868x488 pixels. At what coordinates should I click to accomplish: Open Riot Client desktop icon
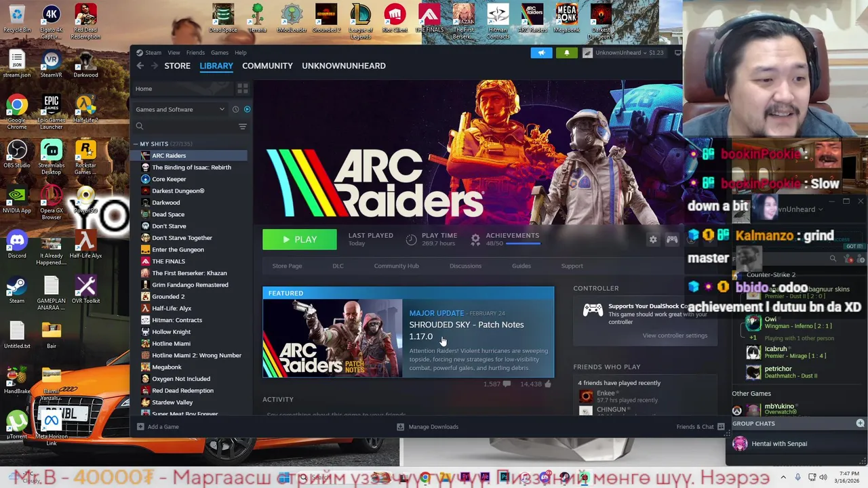click(395, 18)
